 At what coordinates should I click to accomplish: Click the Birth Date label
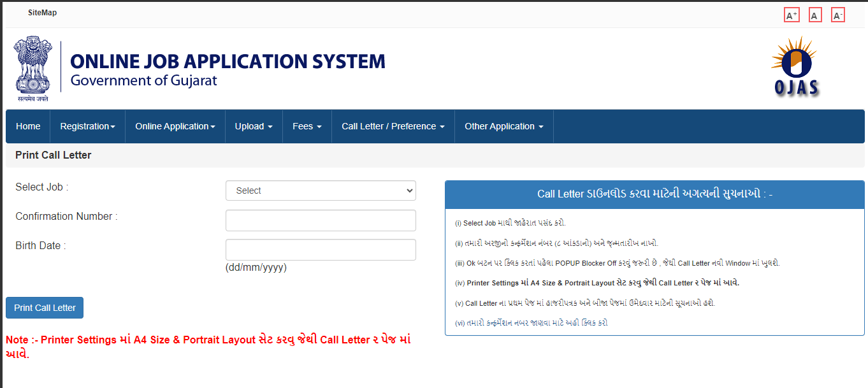[41, 246]
